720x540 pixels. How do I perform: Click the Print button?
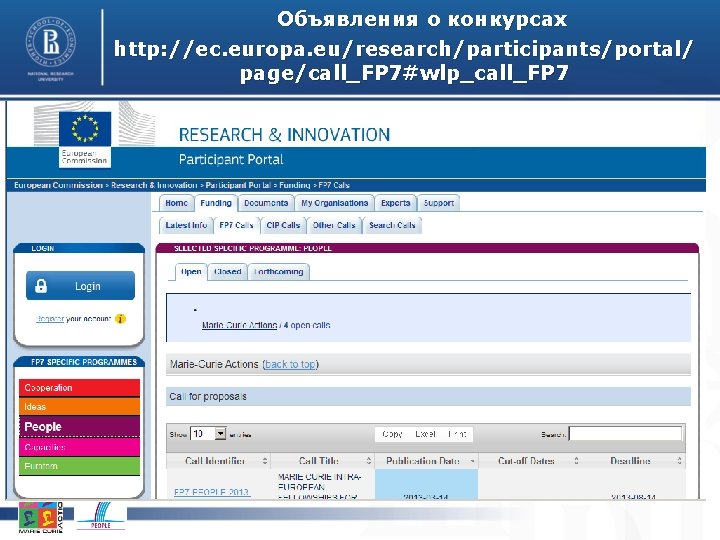[457, 434]
